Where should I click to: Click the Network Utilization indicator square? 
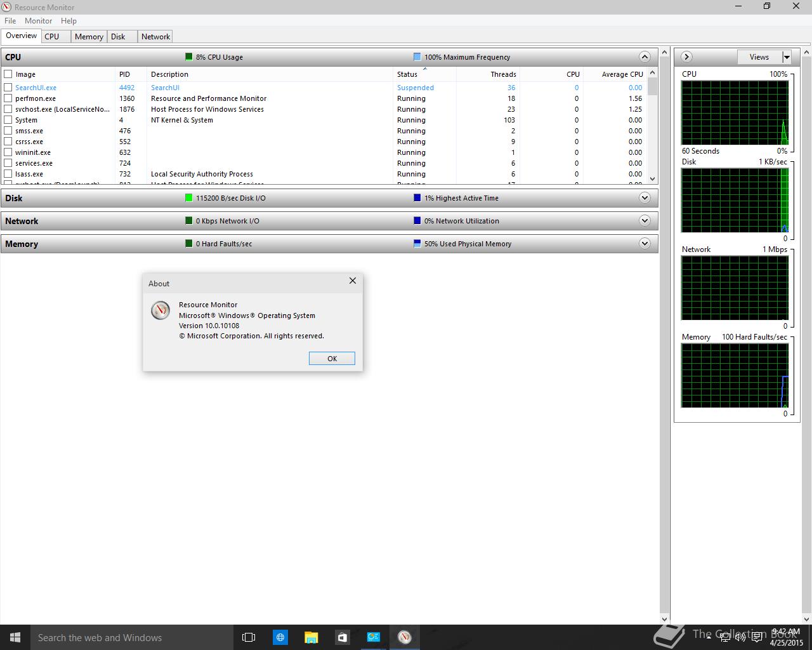[x=417, y=220]
